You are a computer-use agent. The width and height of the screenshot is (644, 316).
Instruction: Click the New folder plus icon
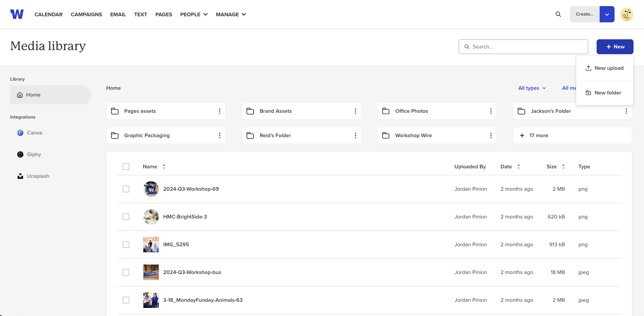pos(588,93)
